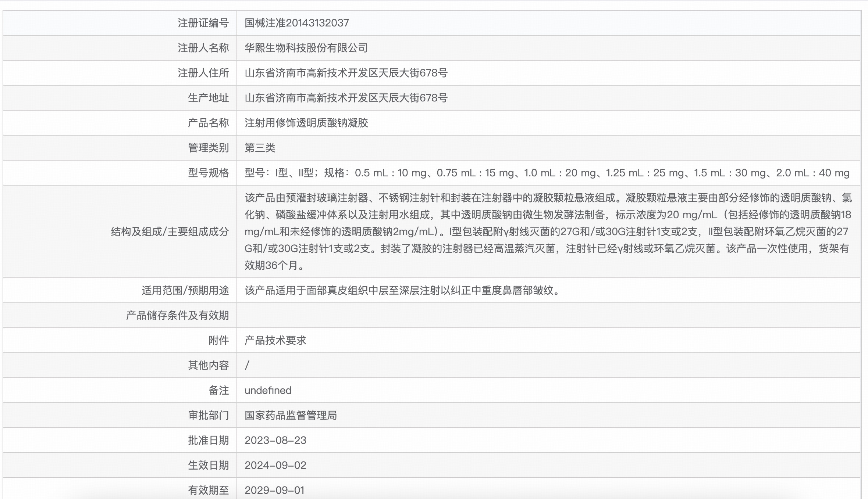Click the 其他内容 slash value

(246, 365)
